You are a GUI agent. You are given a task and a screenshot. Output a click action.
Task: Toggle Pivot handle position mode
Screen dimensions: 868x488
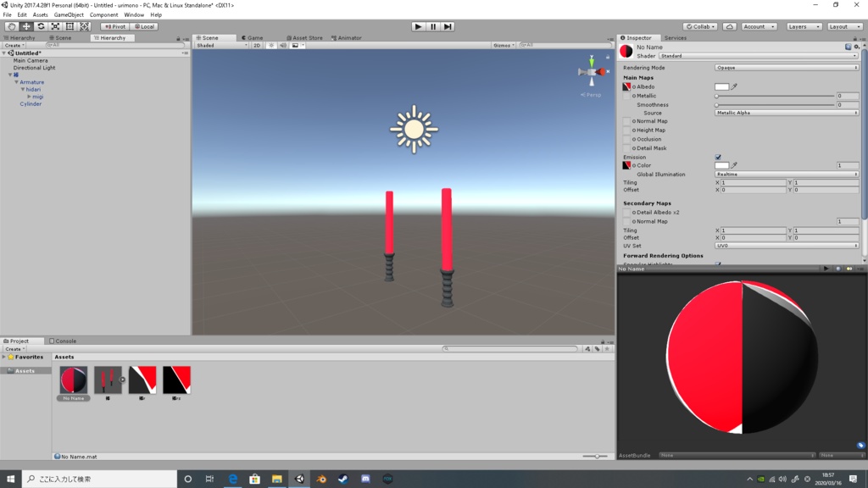(115, 26)
